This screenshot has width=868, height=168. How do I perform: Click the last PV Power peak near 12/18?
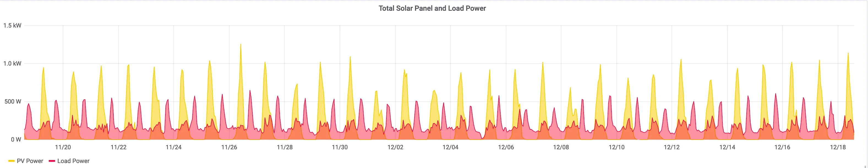click(x=848, y=53)
